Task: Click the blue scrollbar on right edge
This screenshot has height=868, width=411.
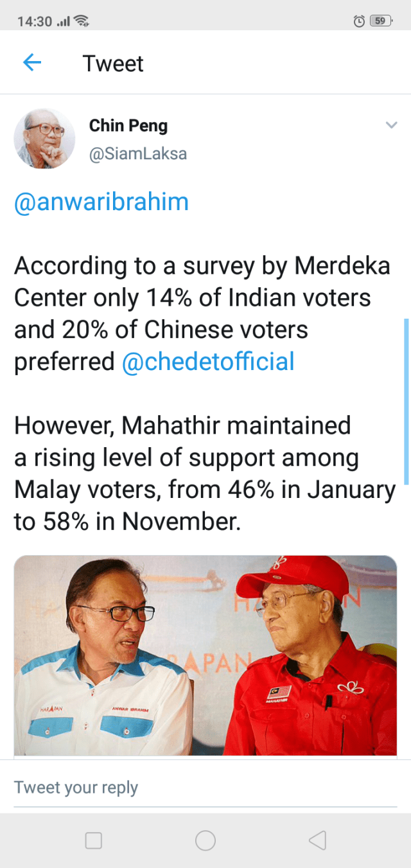Action: [x=406, y=401]
